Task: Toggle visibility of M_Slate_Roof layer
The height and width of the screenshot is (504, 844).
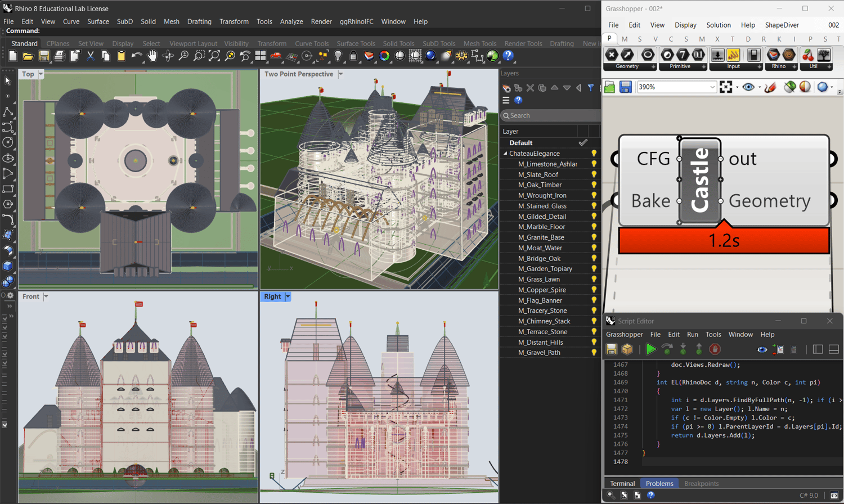Action: point(594,174)
